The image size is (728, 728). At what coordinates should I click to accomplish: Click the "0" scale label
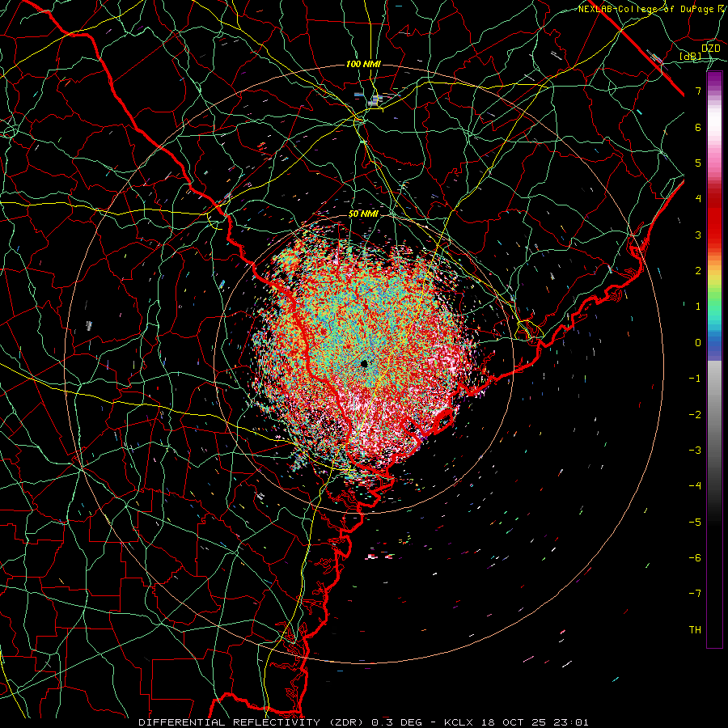698,343
